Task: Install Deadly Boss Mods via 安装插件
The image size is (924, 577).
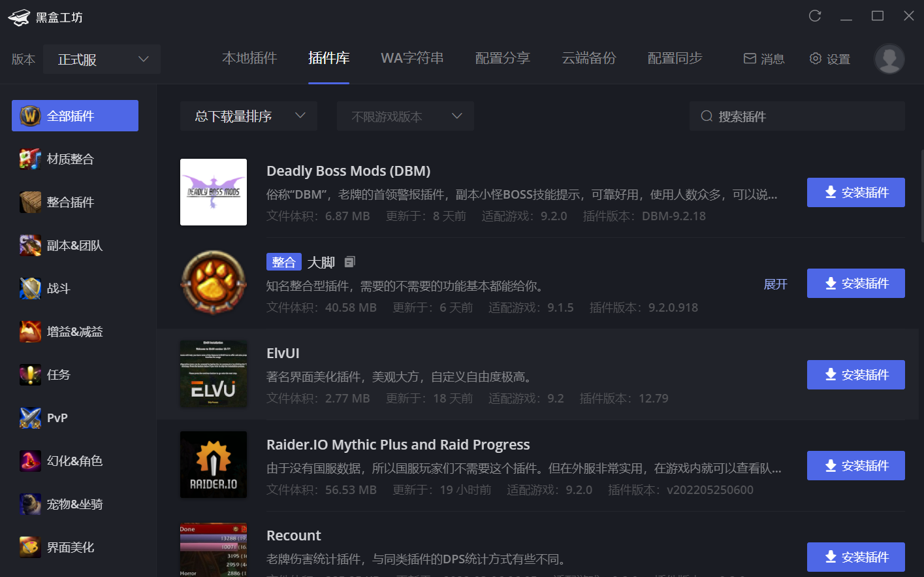Action: click(x=855, y=192)
